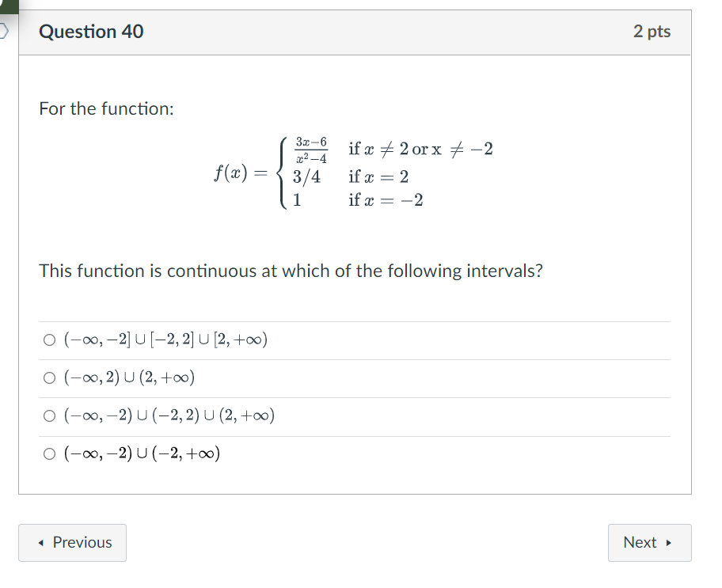Viewport: 722px width, 588px height.
Task: Click the Next button
Action: click(x=649, y=543)
